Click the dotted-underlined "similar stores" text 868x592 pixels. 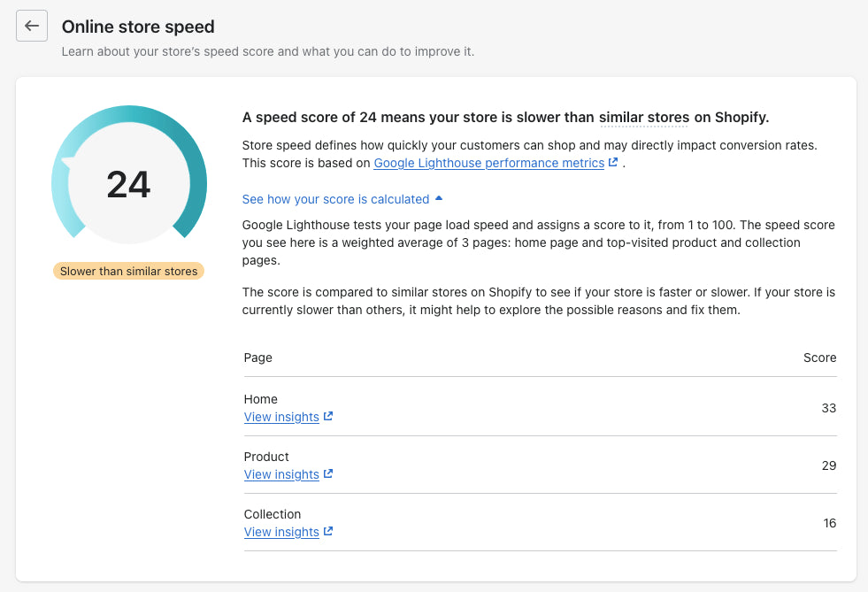coord(643,118)
